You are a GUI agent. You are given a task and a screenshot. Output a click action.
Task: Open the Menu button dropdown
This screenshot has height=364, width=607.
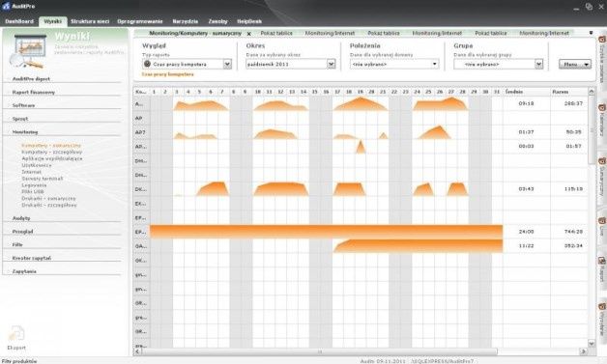point(575,65)
